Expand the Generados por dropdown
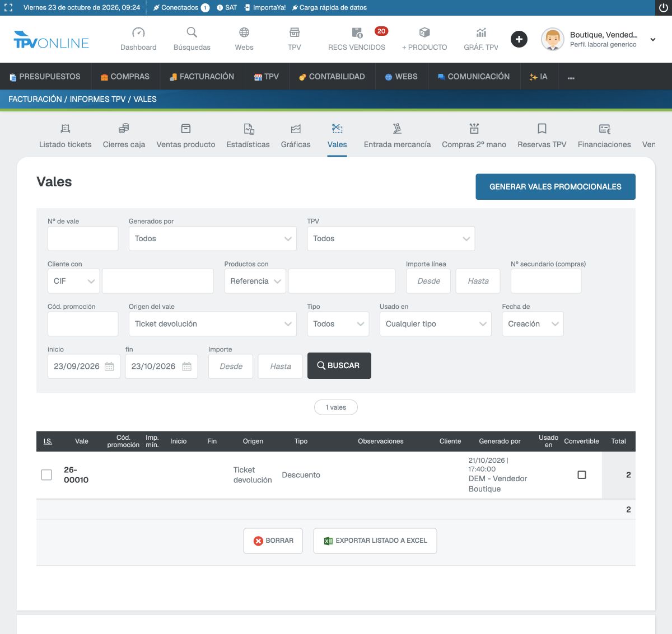 (213, 238)
